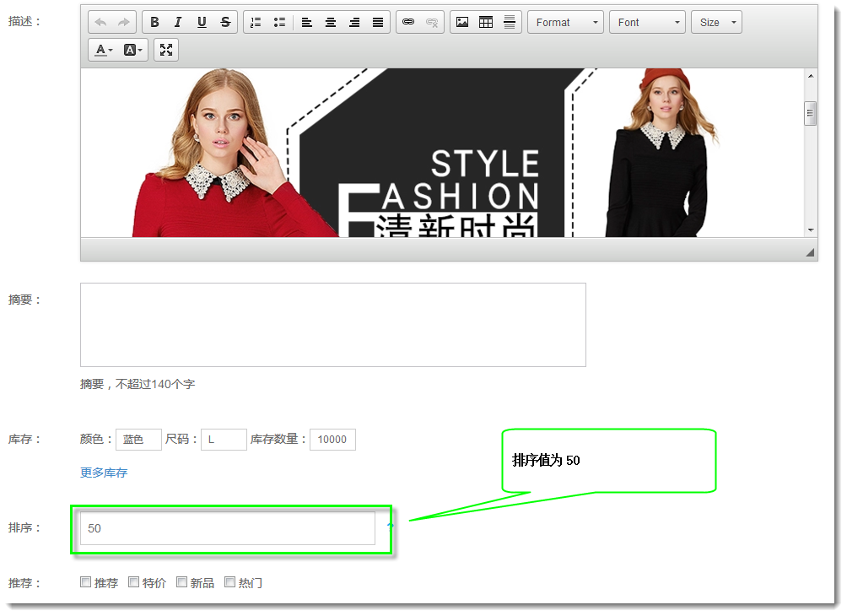Viewport: 847px width, 616px height.
Task: Insert a link with the link icon
Action: 408,22
